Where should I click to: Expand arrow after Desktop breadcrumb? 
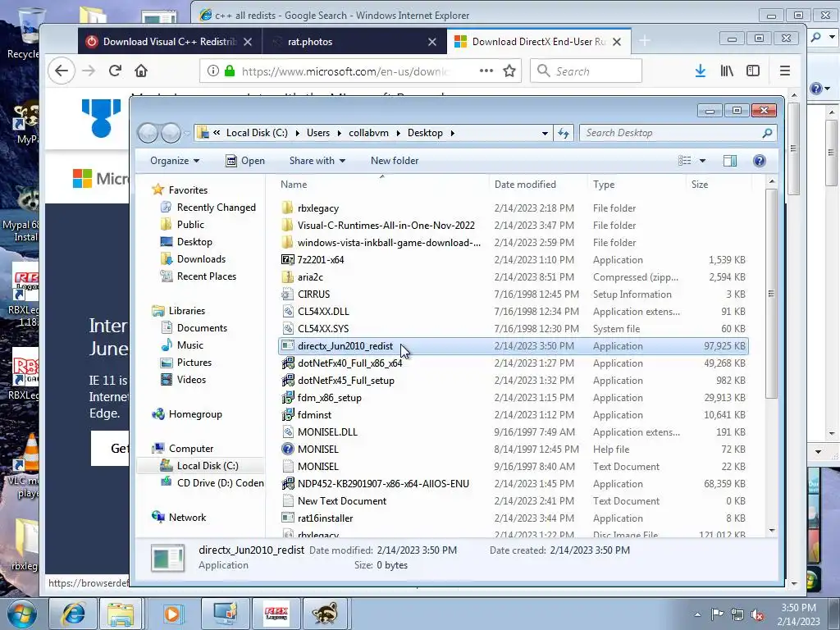click(453, 133)
